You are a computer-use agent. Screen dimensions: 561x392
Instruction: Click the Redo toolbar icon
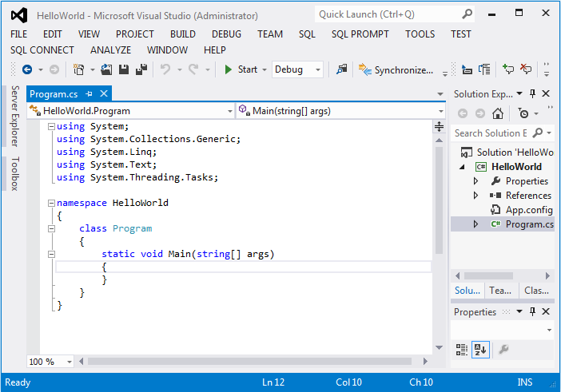(193, 69)
